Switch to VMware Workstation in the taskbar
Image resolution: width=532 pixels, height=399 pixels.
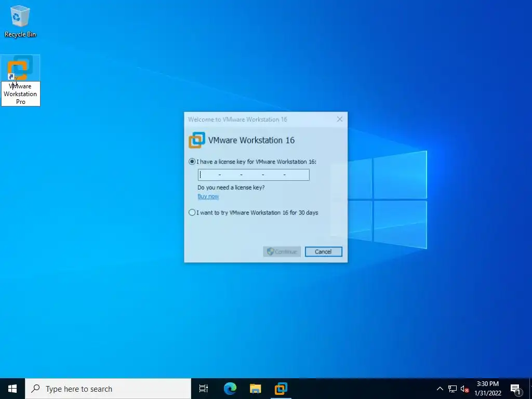[281, 389]
